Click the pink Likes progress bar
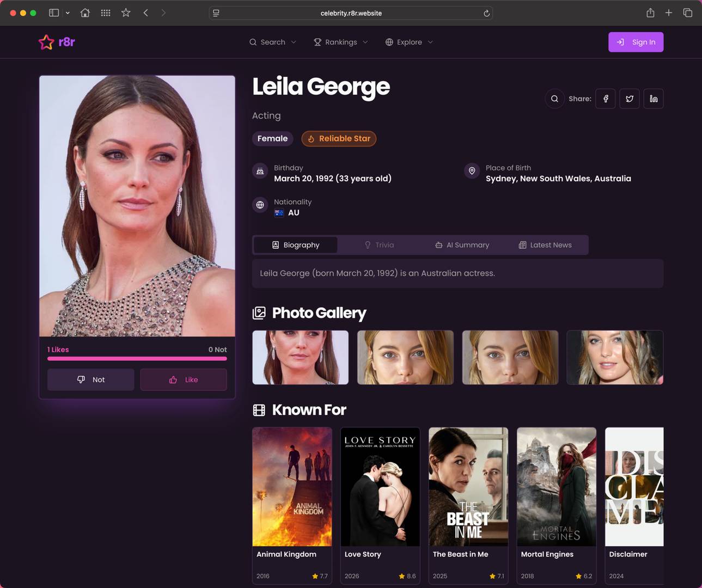This screenshot has height=588, width=702. coord(137,358)
